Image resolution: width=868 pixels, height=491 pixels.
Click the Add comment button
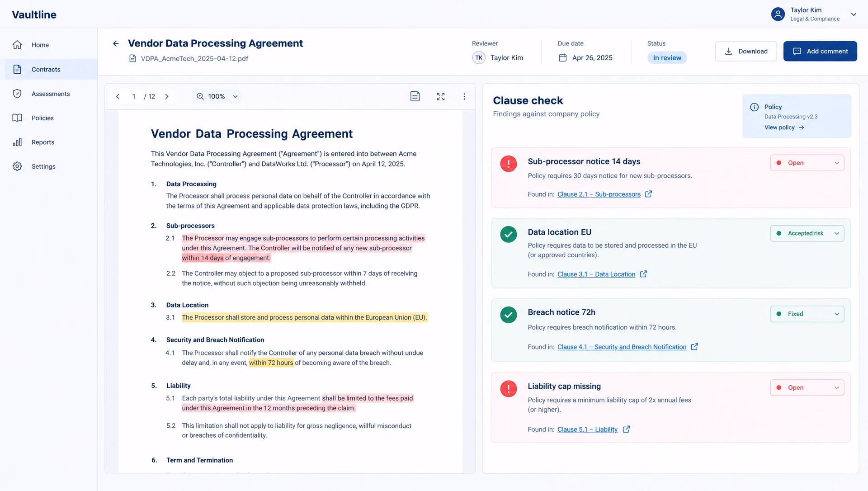point(820,51)
